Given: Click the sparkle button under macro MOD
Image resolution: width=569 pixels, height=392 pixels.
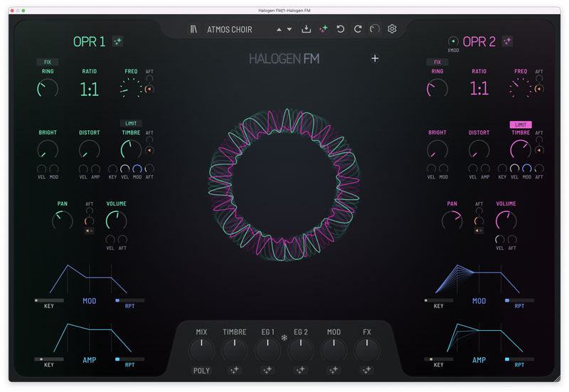Looking at the screenshot, I should pos(334,370).
